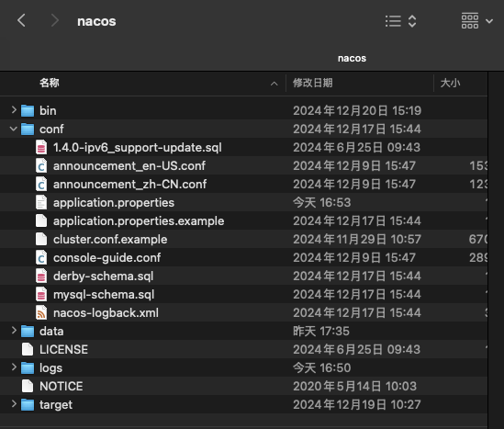Click the announcement_zh-CN.conf file icon
Screen dimensions: 504x429
click(x=41, y=184)
